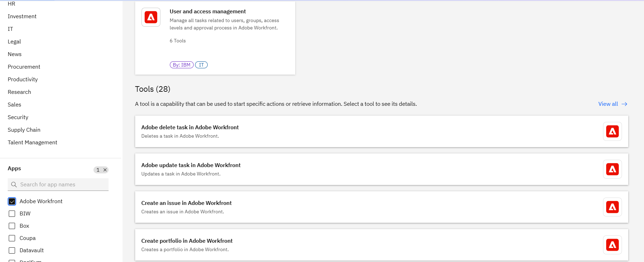
Task: Uncheck the Adobe Workfront checkbox
Action: point(12,201)
